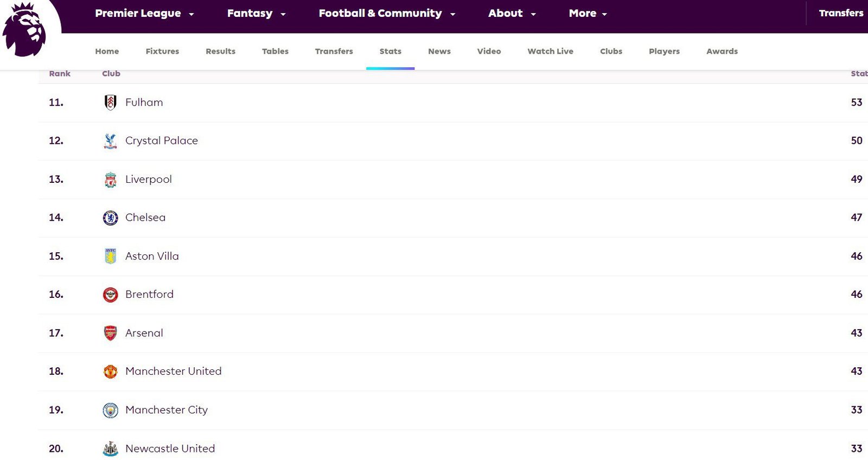Screen dimensions: 868x460
Task: Click the Liverpool club crest
Action: click(x=110, y=180)
